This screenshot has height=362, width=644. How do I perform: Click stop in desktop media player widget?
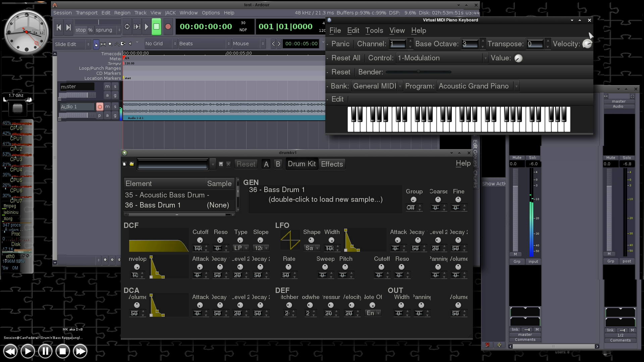[62, 351]
